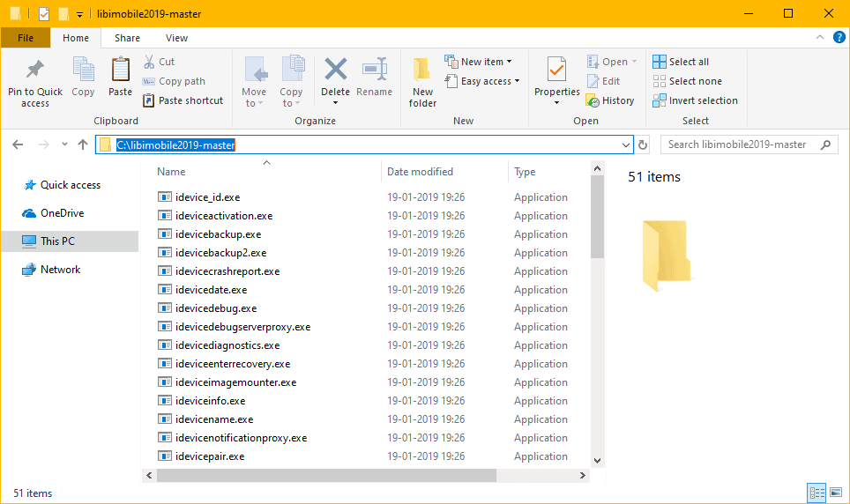Click the Delete red X icon
Image resolution: width=850 pixels, height=504 pixels.
336,70
